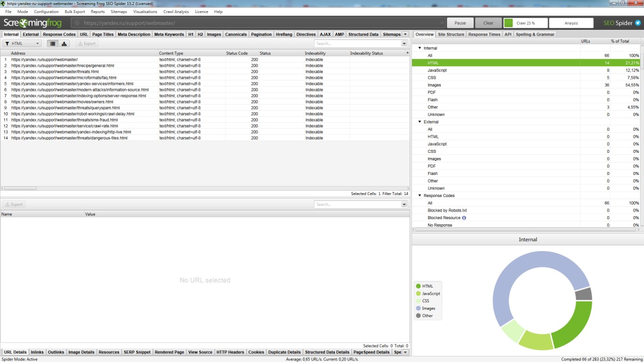Open the HTTP Headers bottom tab
644x363 pixels.
230,352
